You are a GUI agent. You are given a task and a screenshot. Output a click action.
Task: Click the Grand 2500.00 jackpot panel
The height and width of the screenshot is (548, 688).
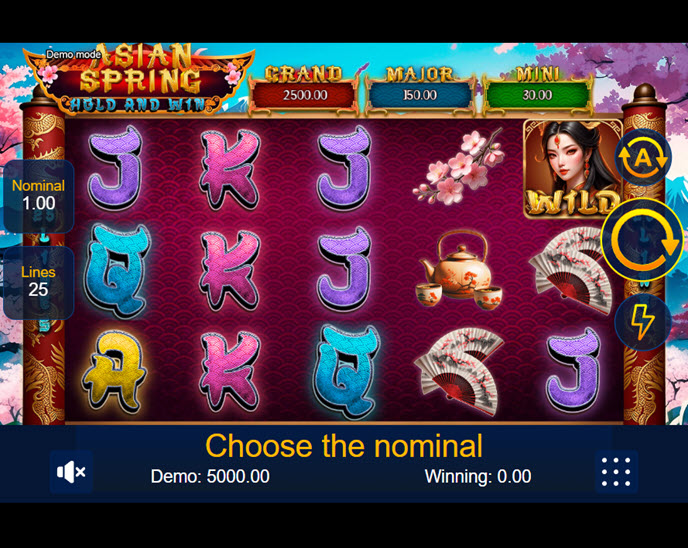tap(304, 88)
